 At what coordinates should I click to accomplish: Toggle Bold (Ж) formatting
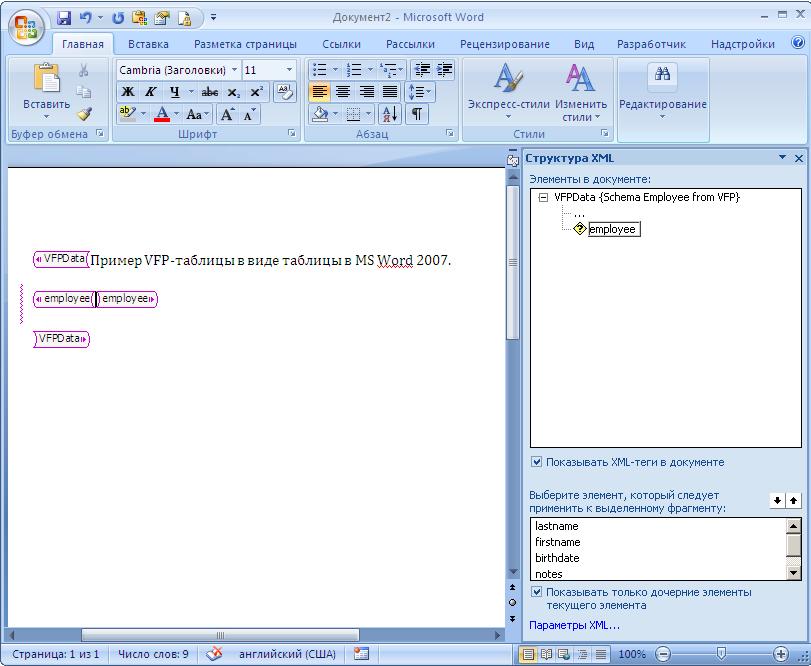(128, 92)
